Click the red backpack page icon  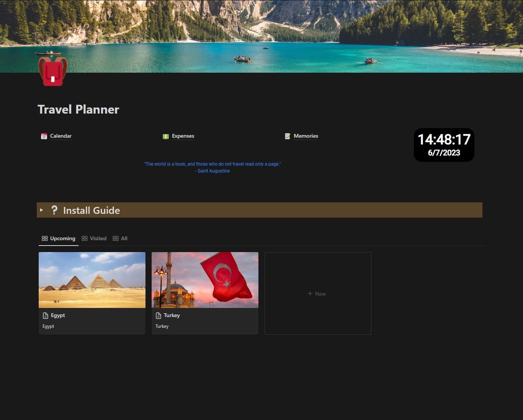click(53, 72)
